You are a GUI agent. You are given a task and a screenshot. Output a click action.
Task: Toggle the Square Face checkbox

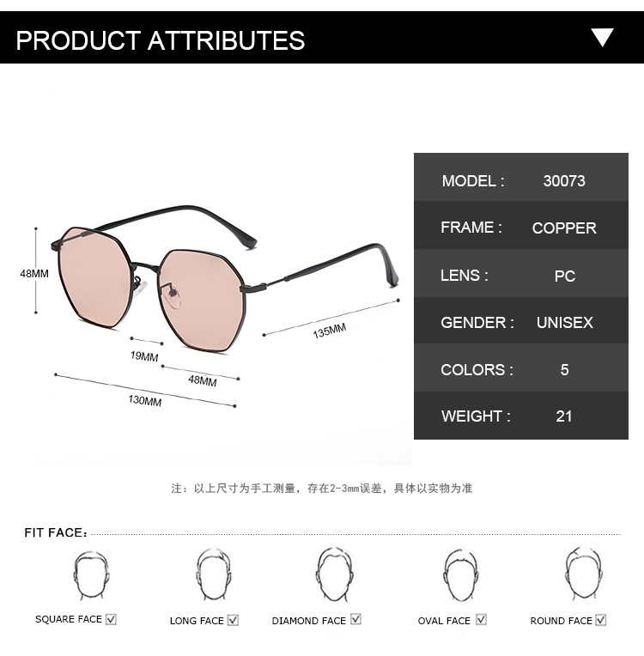coord(111,619)
